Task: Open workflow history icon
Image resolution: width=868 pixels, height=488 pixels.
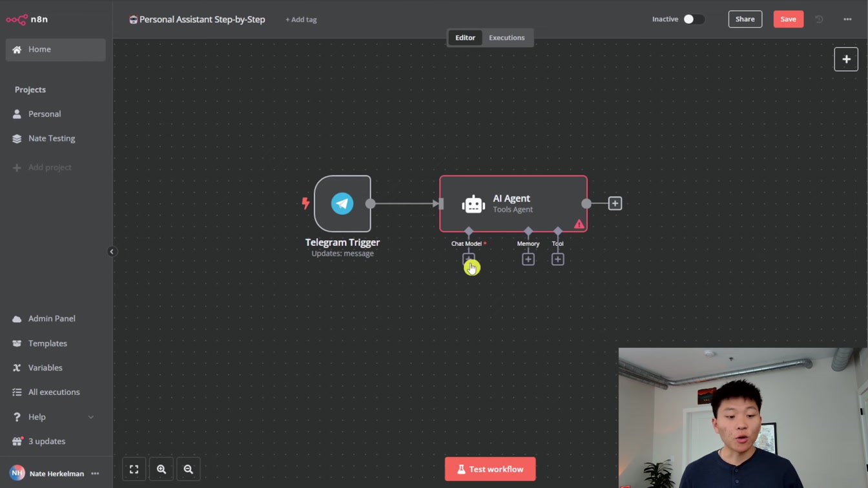Action: point(819,19)
